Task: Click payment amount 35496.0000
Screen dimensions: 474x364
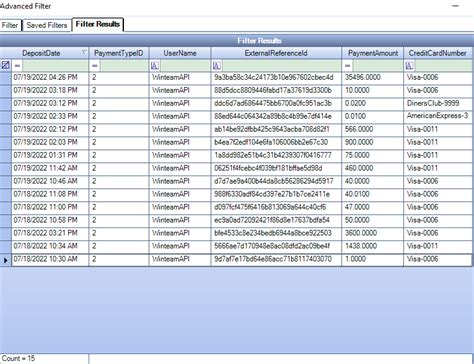Action: 373,78
